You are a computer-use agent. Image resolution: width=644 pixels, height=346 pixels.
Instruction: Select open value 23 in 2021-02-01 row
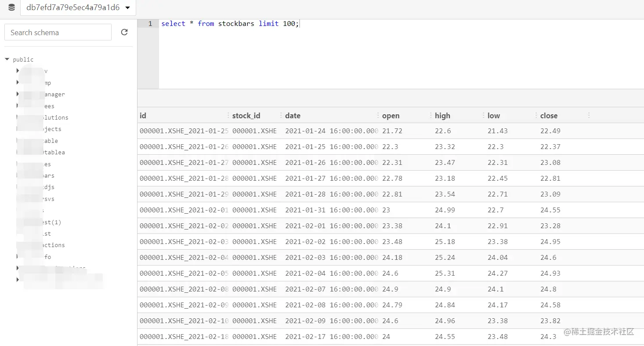[386, 210]
